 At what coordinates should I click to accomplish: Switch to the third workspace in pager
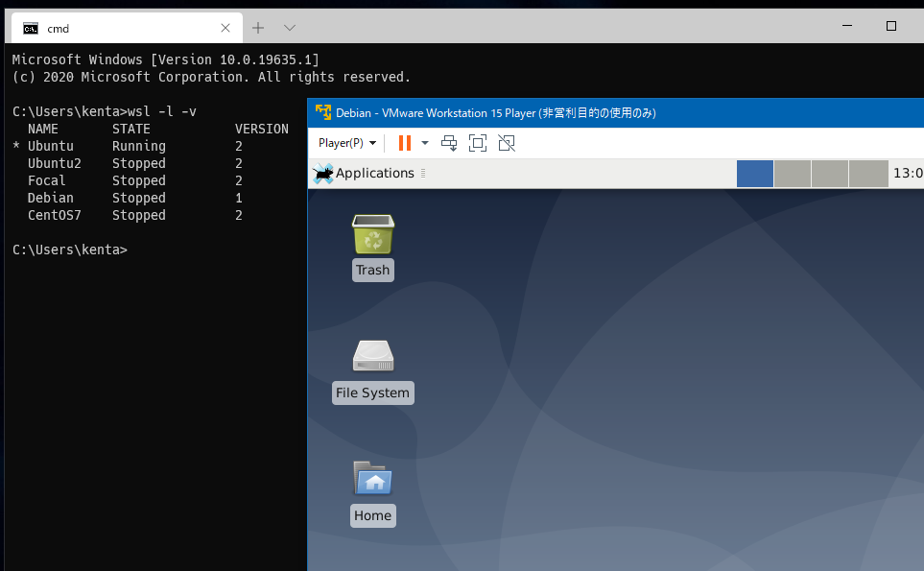point(830,174)
